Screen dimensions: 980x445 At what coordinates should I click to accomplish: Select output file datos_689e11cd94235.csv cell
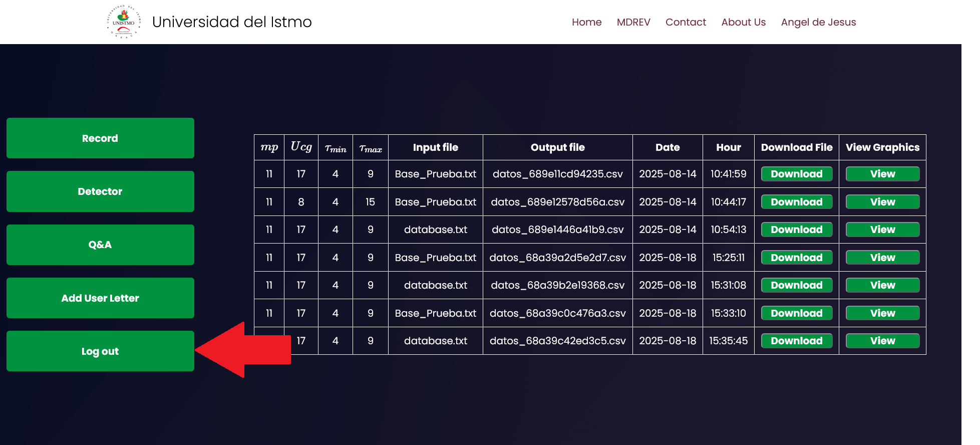click(558, 174)
